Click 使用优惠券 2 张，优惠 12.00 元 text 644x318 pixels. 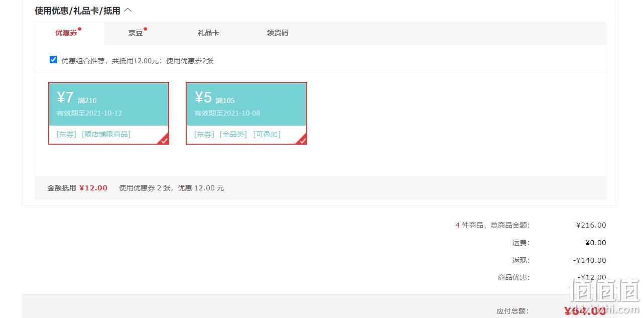point(172,188)
